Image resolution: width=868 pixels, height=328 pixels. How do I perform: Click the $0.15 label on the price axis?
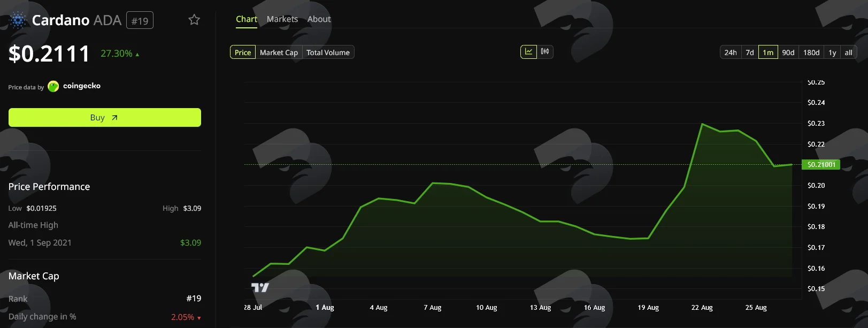[816, 289]
